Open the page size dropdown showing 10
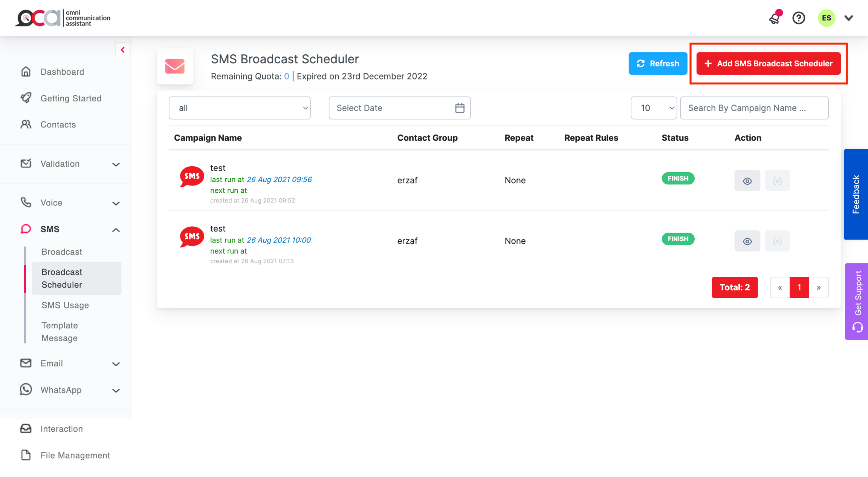 (654, 108)
